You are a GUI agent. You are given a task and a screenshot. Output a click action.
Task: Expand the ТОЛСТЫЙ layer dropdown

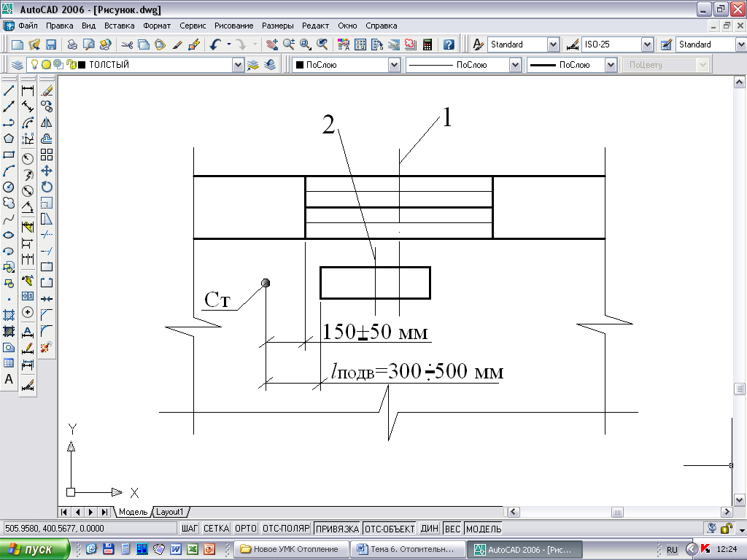[239, 65]
